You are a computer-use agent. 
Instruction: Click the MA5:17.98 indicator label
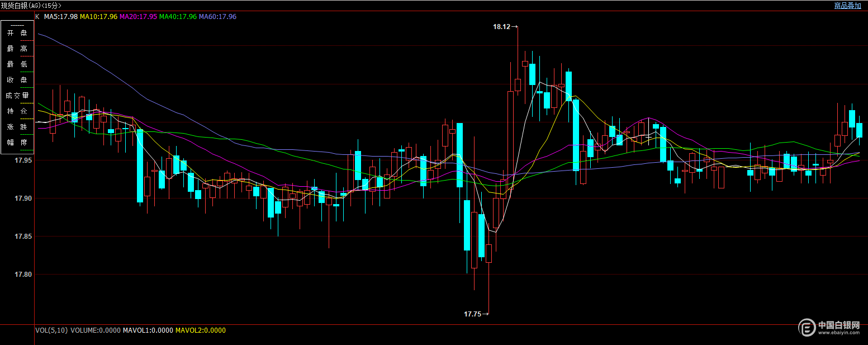coord(61,17)
